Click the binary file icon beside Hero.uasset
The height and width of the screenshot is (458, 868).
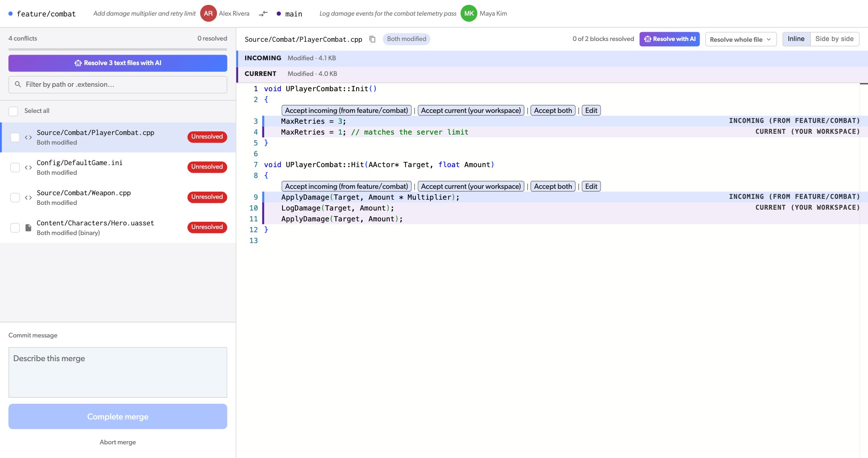tap(28, 228)
